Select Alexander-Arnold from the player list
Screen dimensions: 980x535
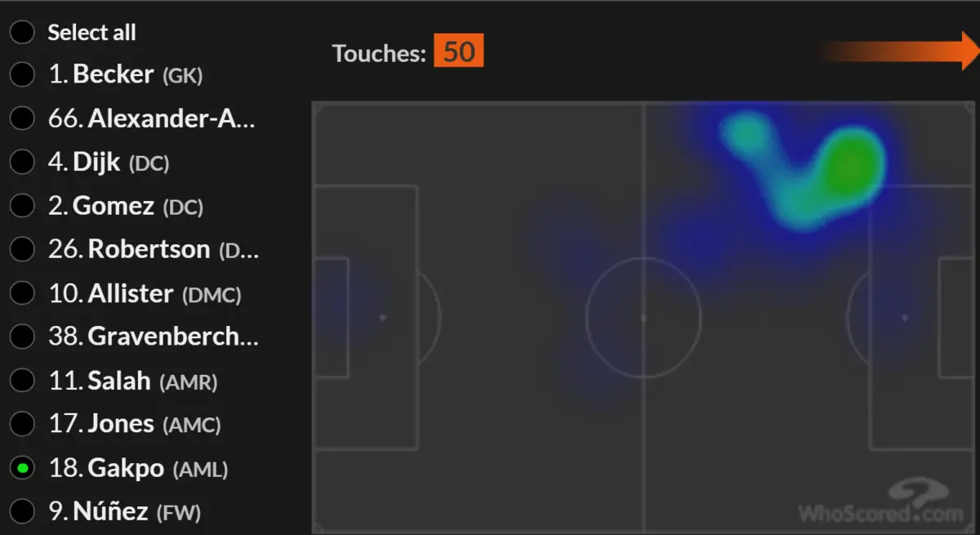pyautogui.click(x=22, y=118)
